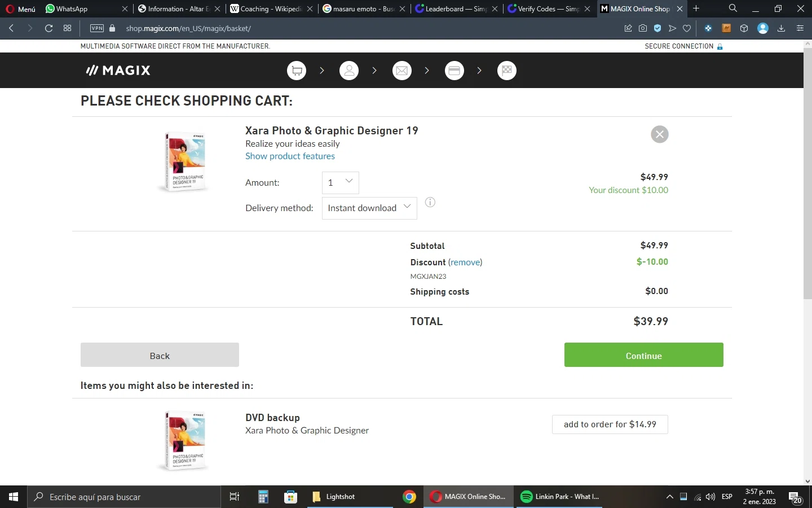
Task: Click the secure connection lock icon
Action: click(x=720, y=46)
